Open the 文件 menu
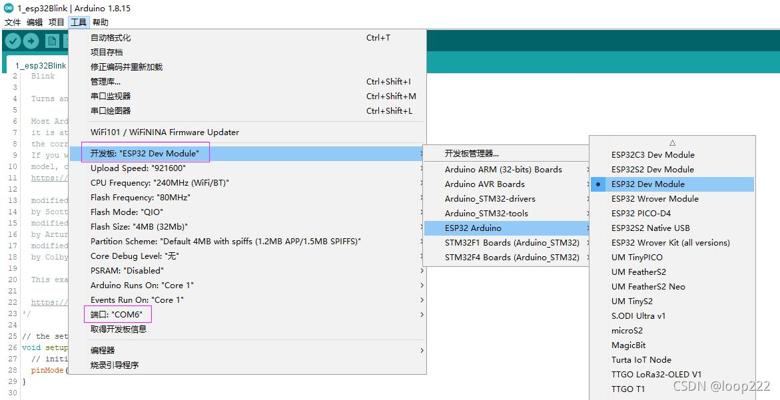The width and height of the screenshot is (780, 400). coord(12,22)
